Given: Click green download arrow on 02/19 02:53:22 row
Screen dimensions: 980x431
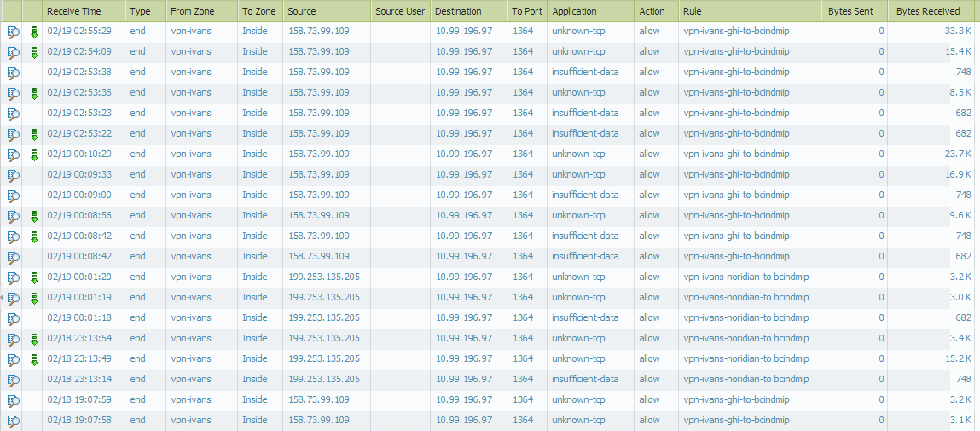Looking at the screenshot, I should click(x=34, y=135).
